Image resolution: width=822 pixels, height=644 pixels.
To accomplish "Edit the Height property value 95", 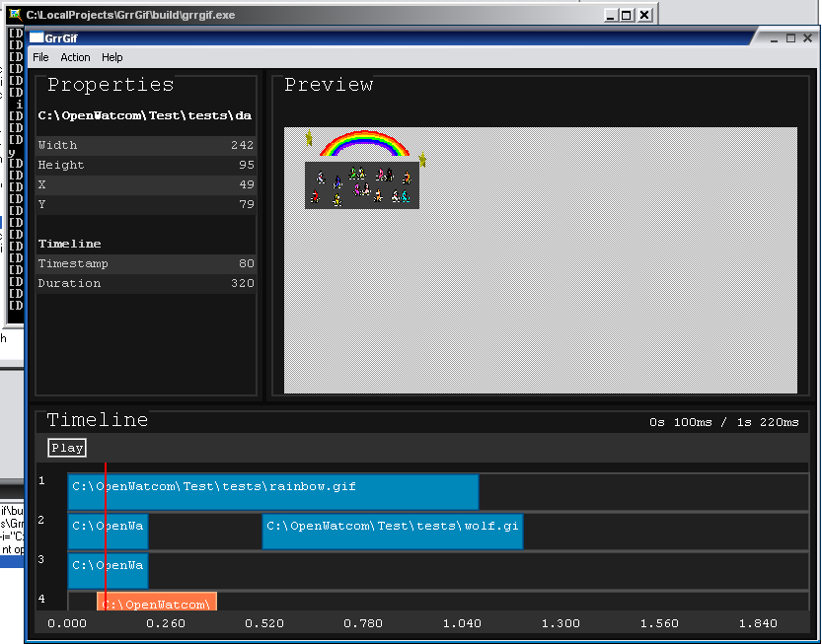I will [x=246, y=165].
